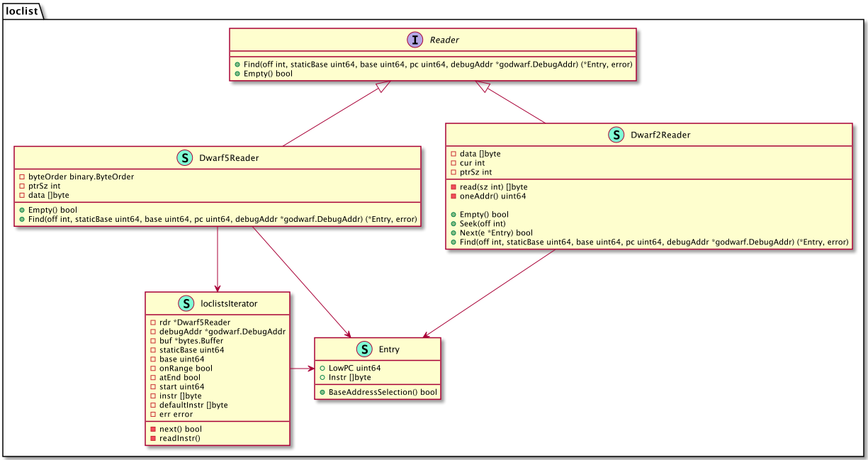The width and height of the screenshot is (868, 460).
Task: Toggle the marker beside next() in loclistsIterator
Action: 152,429
